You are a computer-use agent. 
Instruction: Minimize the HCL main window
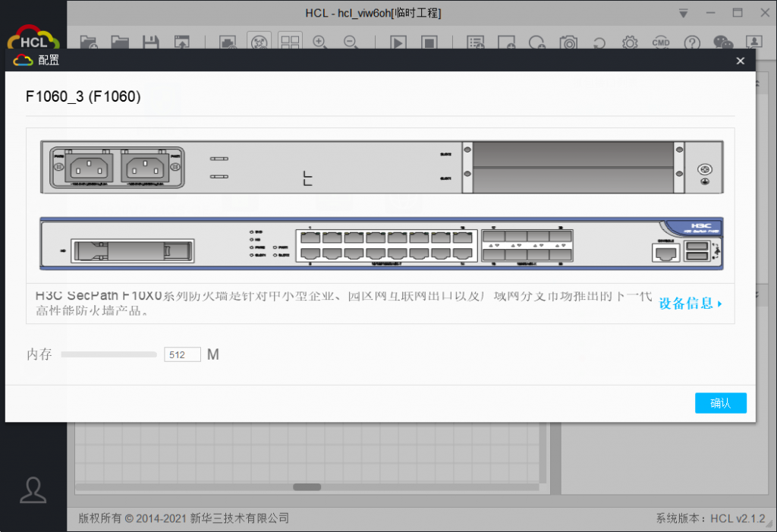pos(710,13)
